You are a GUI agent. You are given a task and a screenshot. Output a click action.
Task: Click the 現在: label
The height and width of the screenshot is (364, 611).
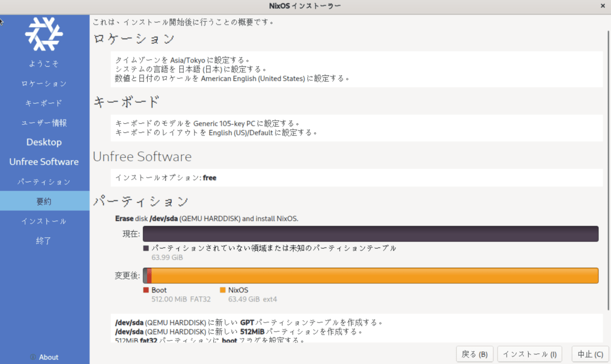[131, 234]
